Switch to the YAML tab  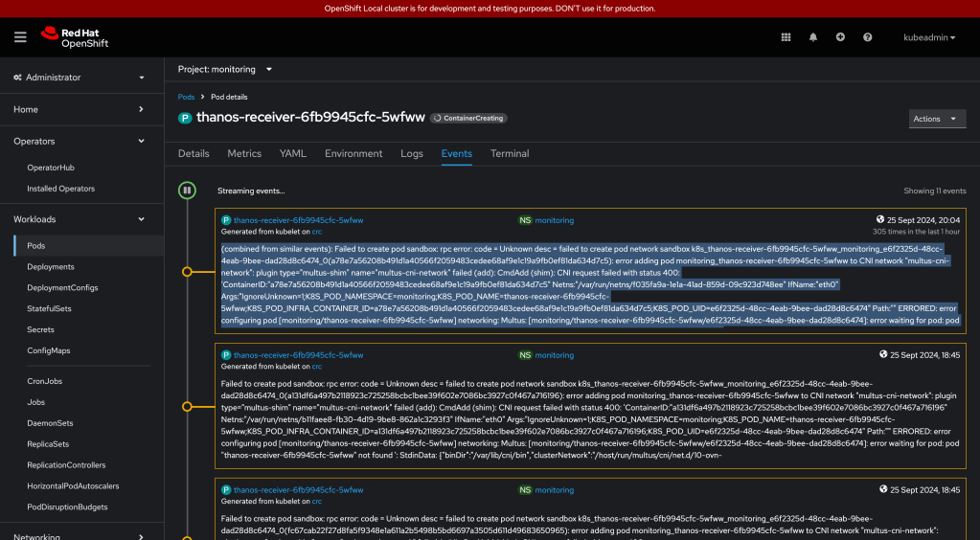[x=293, y=154]
